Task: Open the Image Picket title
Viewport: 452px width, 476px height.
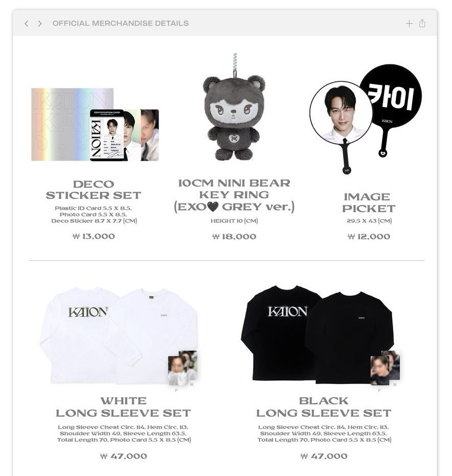Action: pyautogui.click(x=369, y=202)
